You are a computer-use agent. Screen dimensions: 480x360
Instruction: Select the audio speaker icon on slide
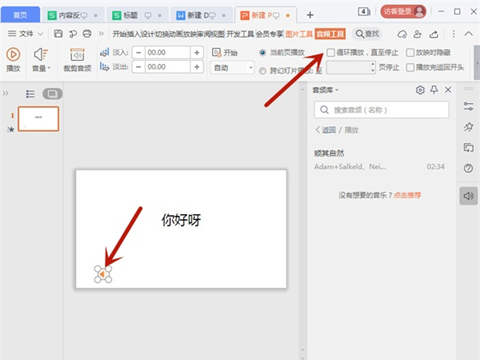[x=103, y=274]
